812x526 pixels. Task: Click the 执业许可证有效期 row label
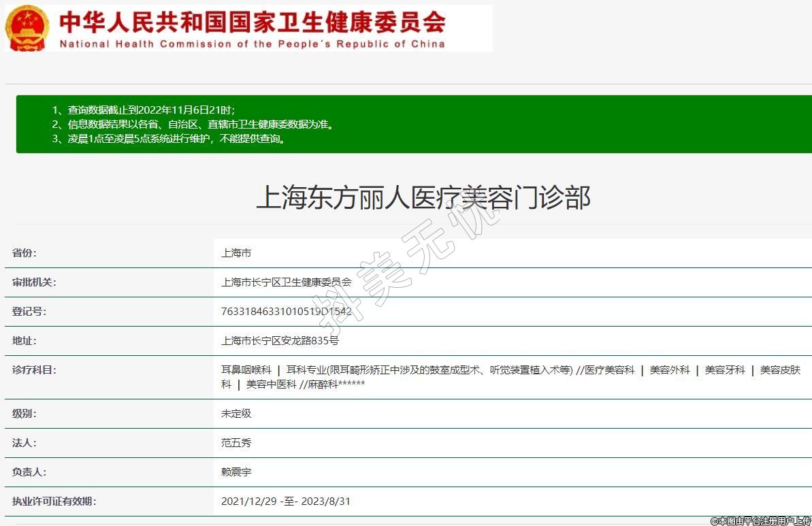(54, 502)
